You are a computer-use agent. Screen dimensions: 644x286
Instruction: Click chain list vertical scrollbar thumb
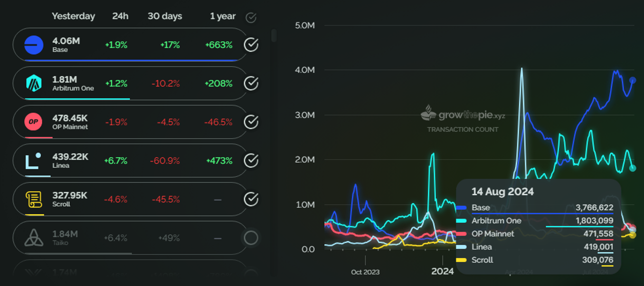click(x=274, y=35)
